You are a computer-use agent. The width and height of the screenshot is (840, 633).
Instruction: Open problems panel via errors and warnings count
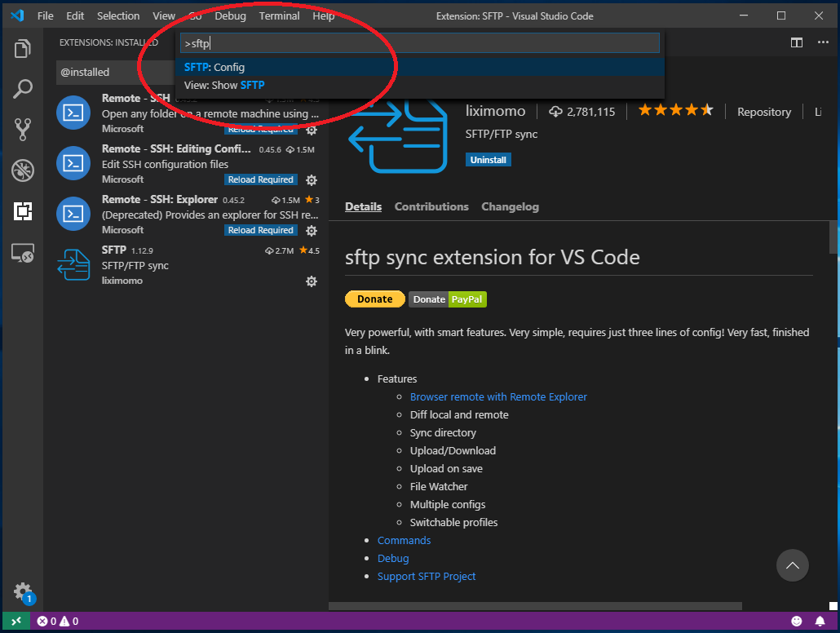click(x=57, y=622)
